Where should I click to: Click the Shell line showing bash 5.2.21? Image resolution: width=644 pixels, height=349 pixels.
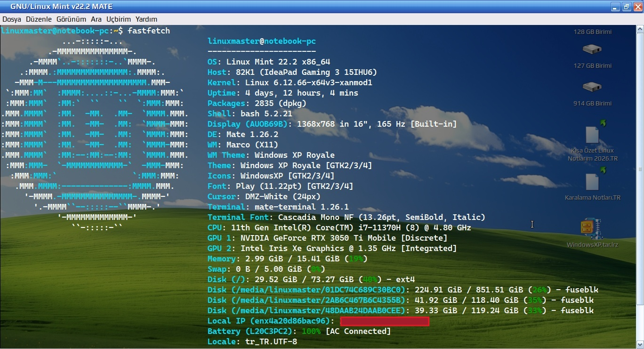(250, 114)
